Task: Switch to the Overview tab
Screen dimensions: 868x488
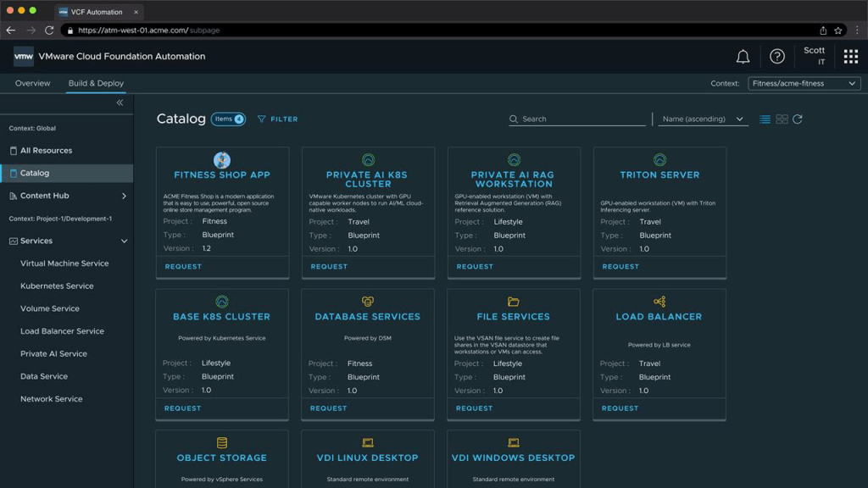Action: point(32,84)
